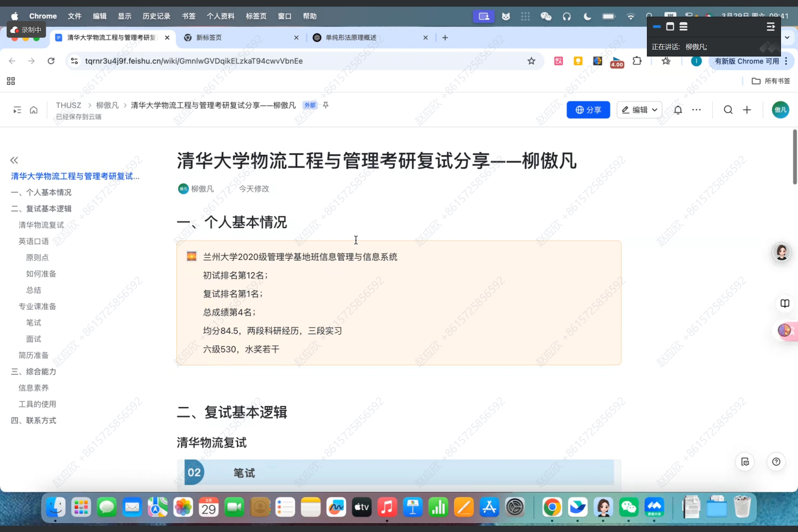Open 所有书签 bookmarks folder

771,81
